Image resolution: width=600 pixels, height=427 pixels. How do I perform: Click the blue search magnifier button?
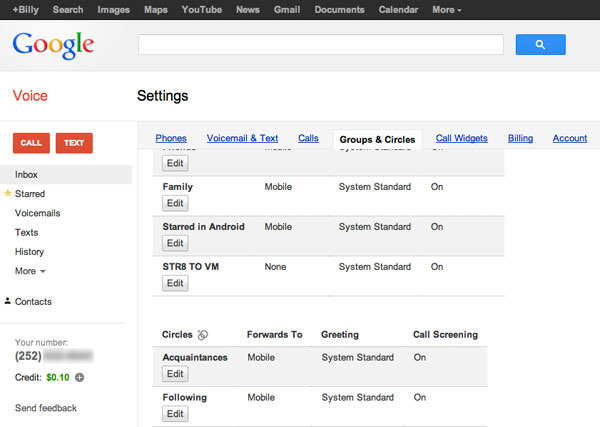pyautogui.click(x=540, y=45)
